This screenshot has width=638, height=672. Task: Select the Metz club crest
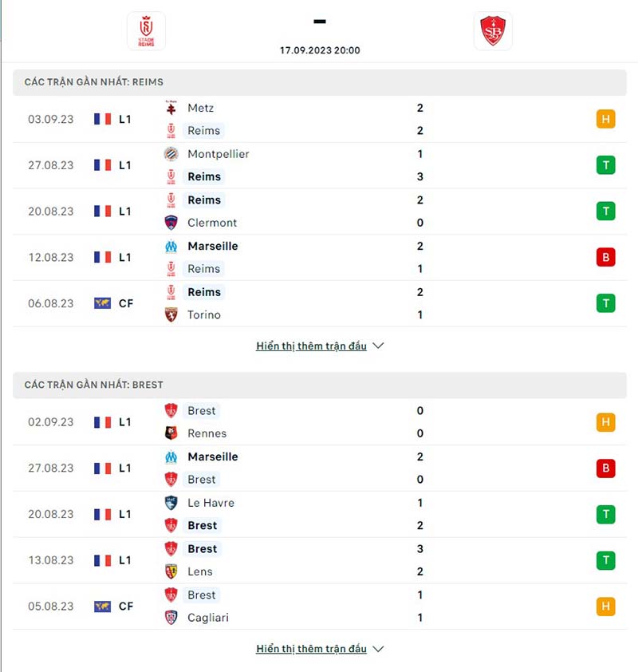tap(171, 108)
